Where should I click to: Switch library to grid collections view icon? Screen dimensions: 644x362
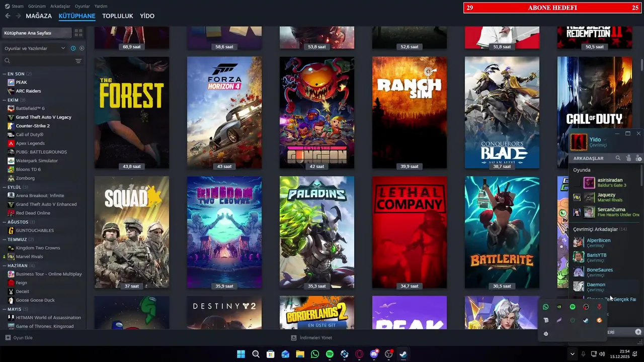tap(78, 33)
